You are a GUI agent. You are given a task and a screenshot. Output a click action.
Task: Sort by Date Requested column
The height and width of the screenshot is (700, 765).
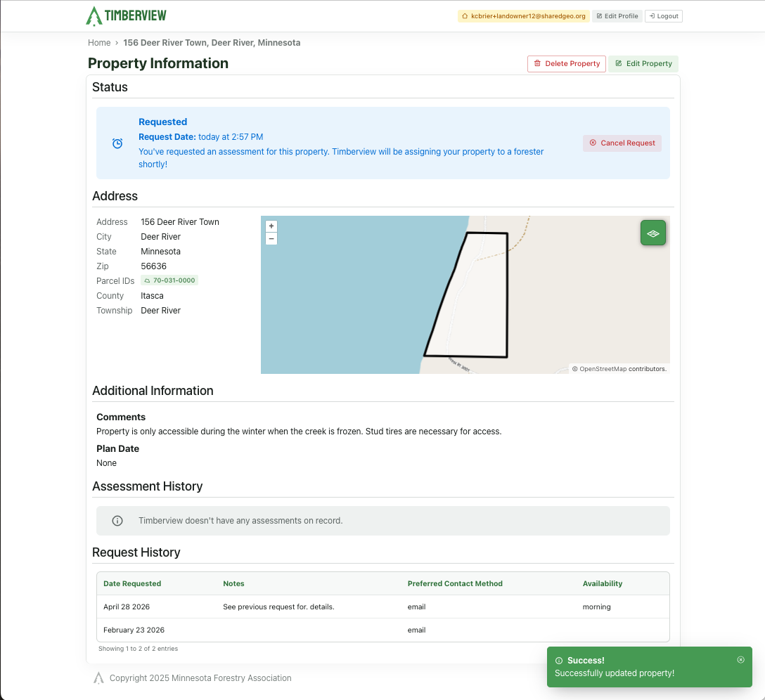[132, 583]
